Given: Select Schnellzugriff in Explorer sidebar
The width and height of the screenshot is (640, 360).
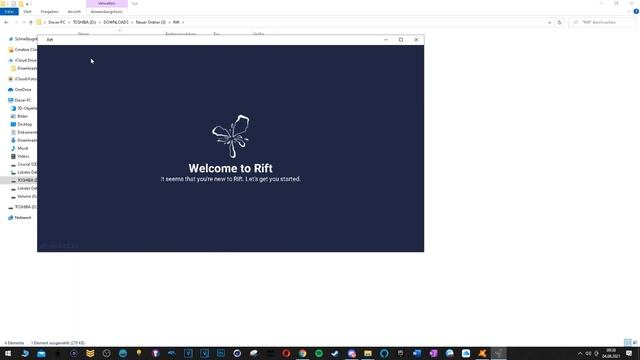Looking at the screenshot, I should coord(23,39).
